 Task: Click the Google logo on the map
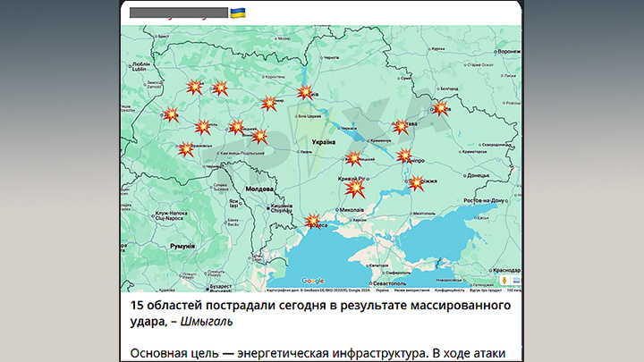[312, 281]
